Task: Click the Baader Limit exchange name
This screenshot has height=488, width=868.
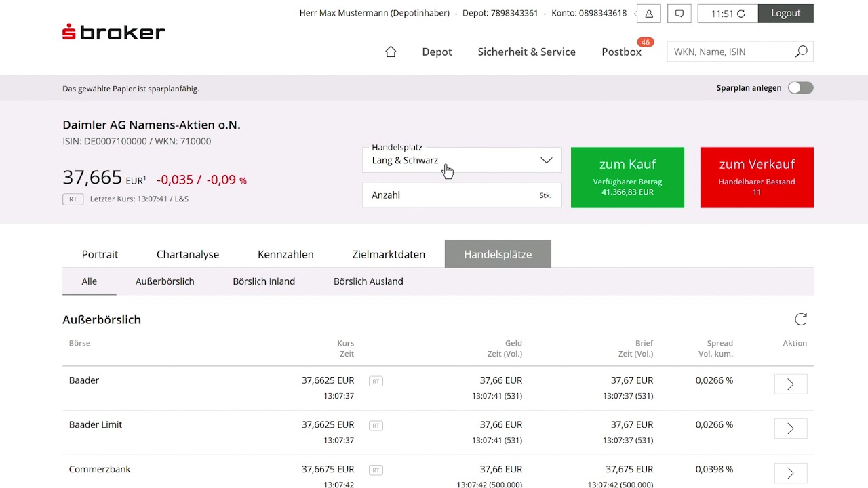Action: point(96,424)
